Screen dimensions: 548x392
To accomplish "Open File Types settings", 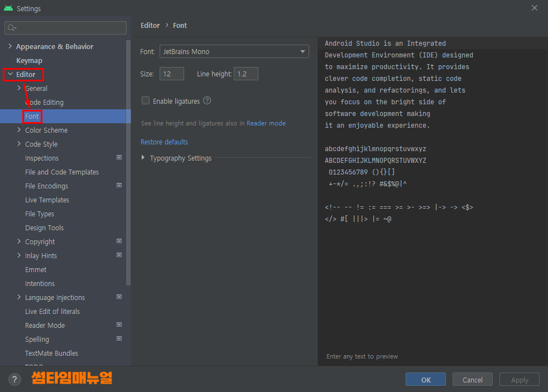I will pos(40,214).
